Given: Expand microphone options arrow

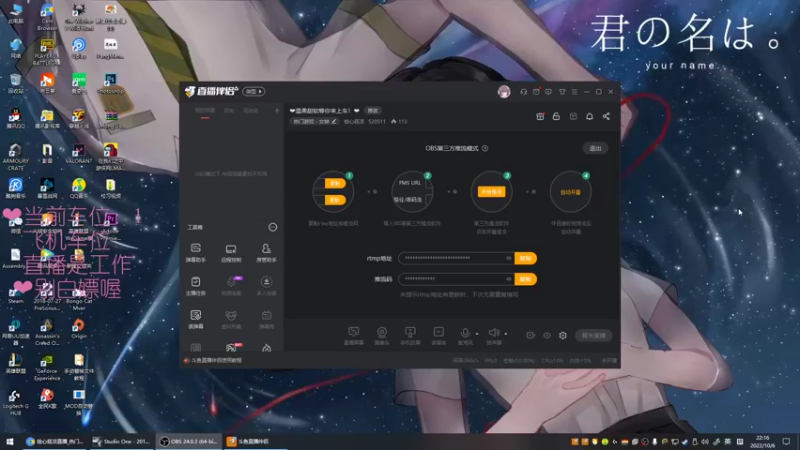Looking at the screenshot, I should 477,334.
